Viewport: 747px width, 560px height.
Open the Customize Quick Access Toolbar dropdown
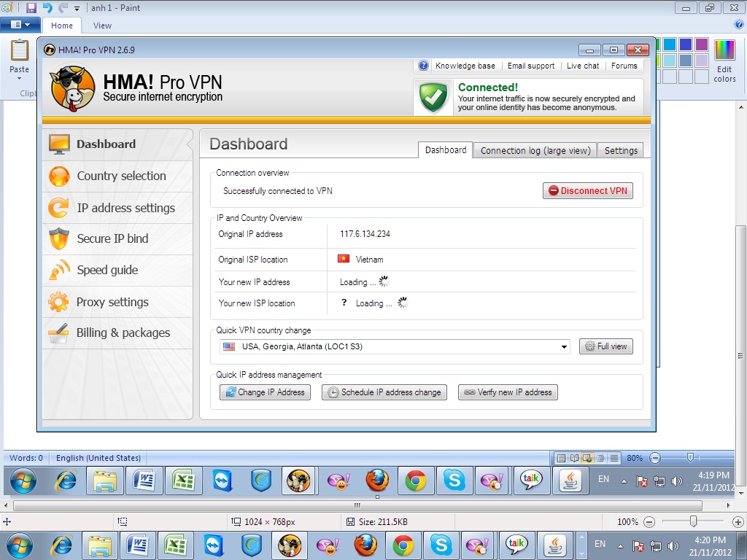pyautogui.click(x=77, y=9)
